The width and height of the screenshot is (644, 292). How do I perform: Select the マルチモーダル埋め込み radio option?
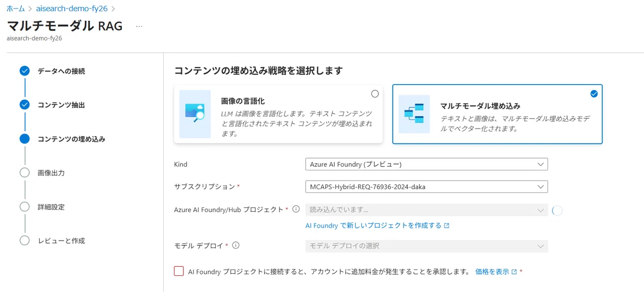pos(594,94)
